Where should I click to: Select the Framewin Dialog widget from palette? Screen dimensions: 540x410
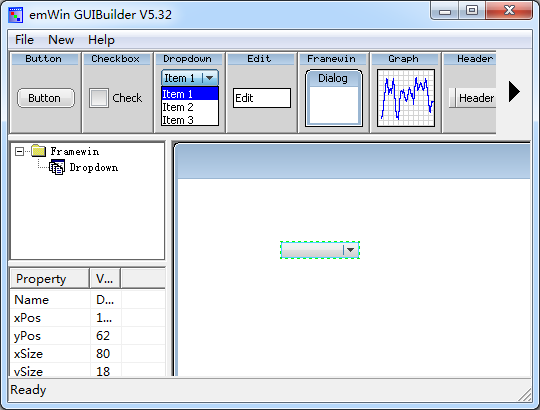point(334,92)
